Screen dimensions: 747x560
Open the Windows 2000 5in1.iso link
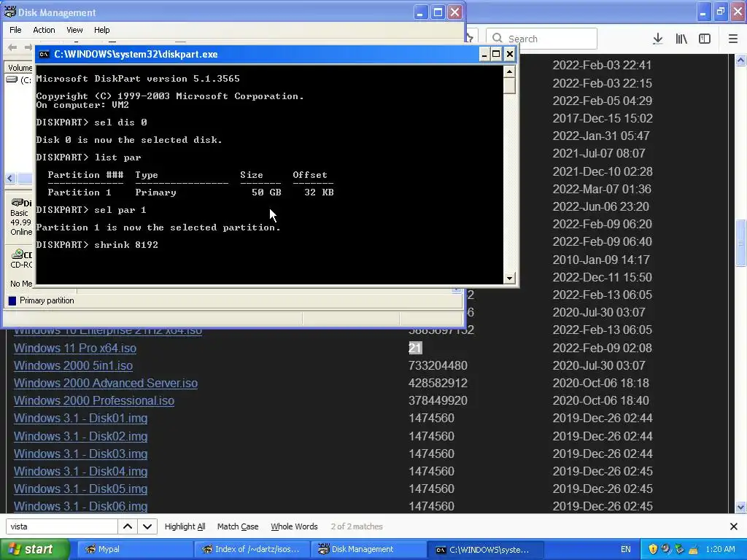(x=73, y=366)
